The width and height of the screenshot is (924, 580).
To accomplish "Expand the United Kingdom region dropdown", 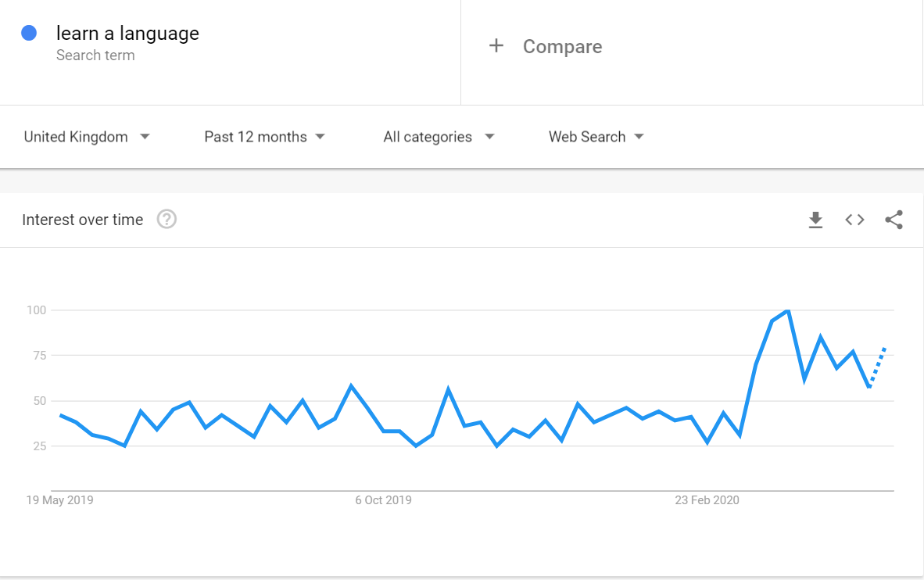I will [87, 137].
